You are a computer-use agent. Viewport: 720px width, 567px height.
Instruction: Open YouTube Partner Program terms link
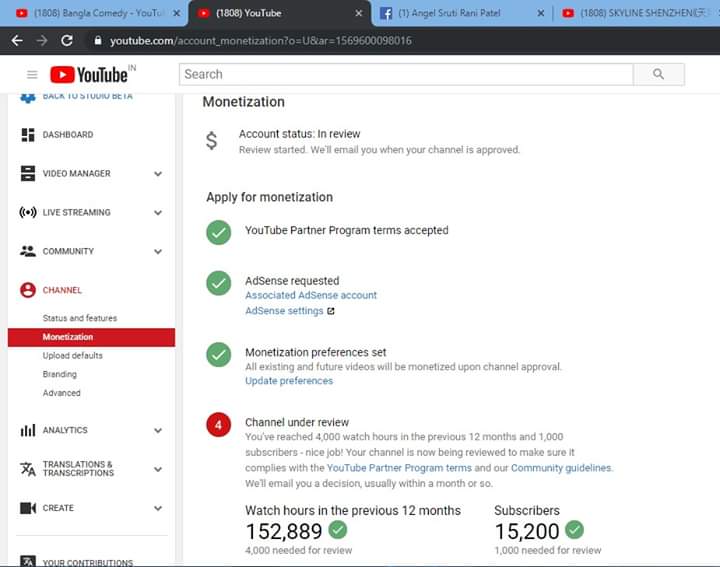pyautogui.click(x=399, y=468)
